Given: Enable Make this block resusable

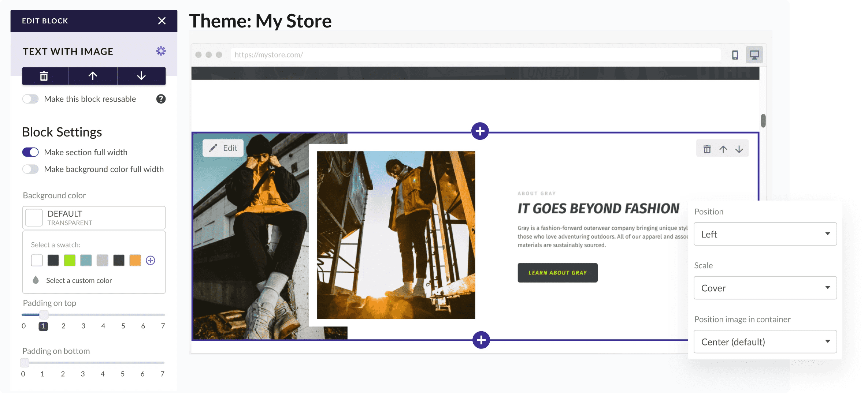Looking at the screenshot, I should 31,98.
